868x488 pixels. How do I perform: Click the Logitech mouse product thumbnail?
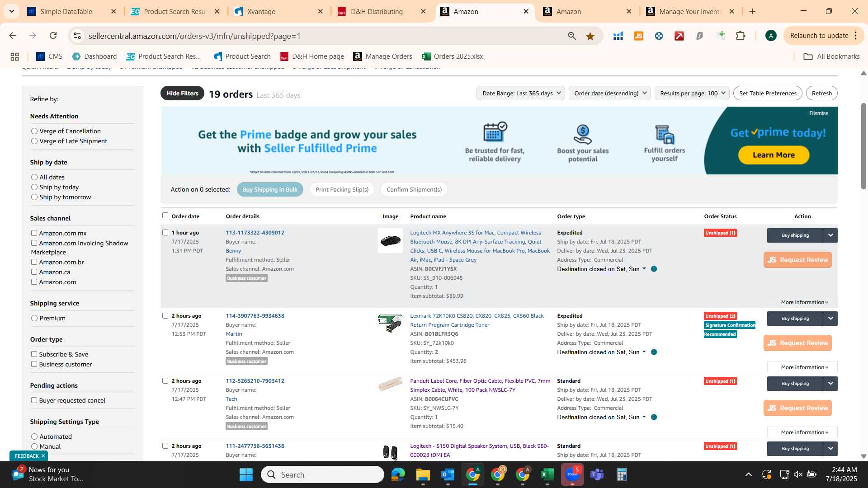pos(390,240)
